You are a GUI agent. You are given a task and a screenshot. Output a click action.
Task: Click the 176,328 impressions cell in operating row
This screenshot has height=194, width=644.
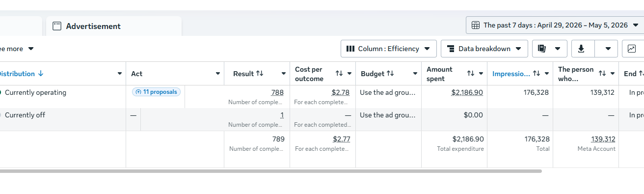(x=536, y=92)
